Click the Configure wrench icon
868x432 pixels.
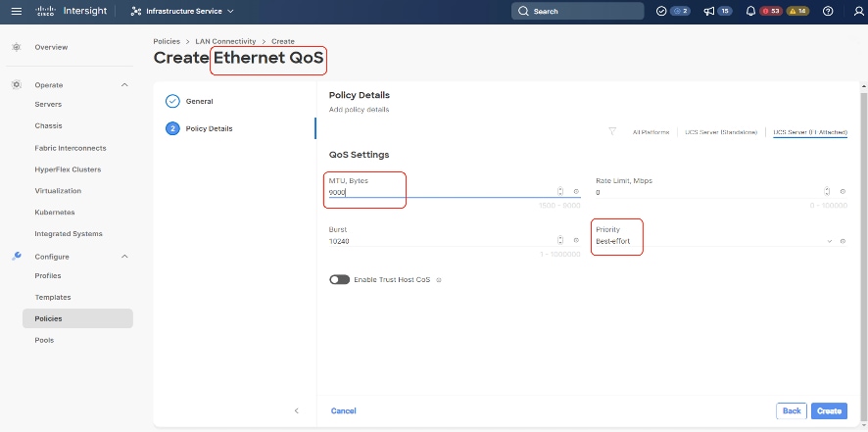(17, 257)
